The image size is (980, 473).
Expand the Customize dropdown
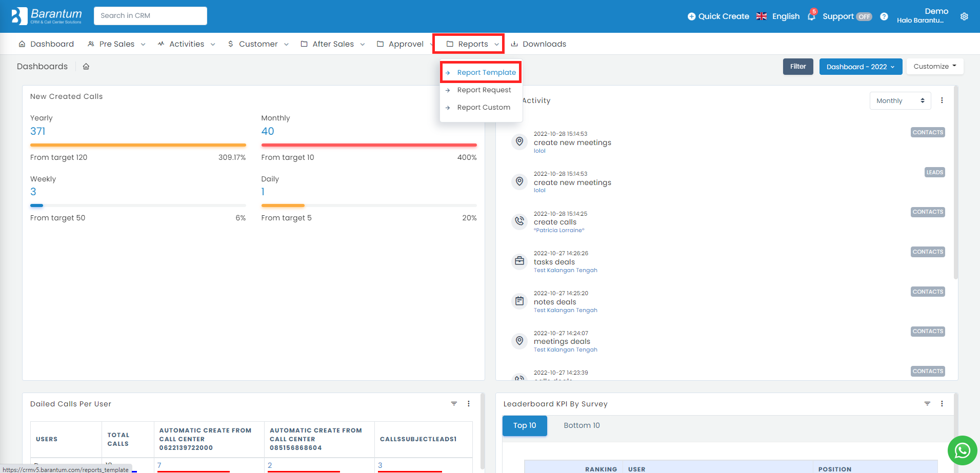934,67
